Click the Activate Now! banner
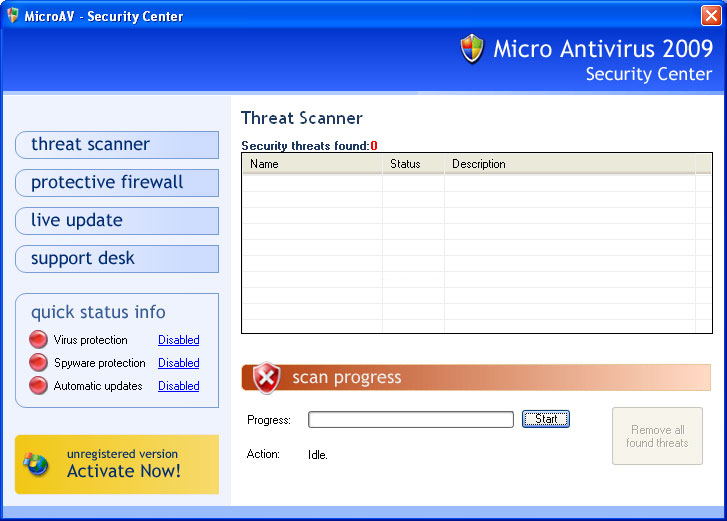Viewport: 727px width, 521px height. point(117,464)
